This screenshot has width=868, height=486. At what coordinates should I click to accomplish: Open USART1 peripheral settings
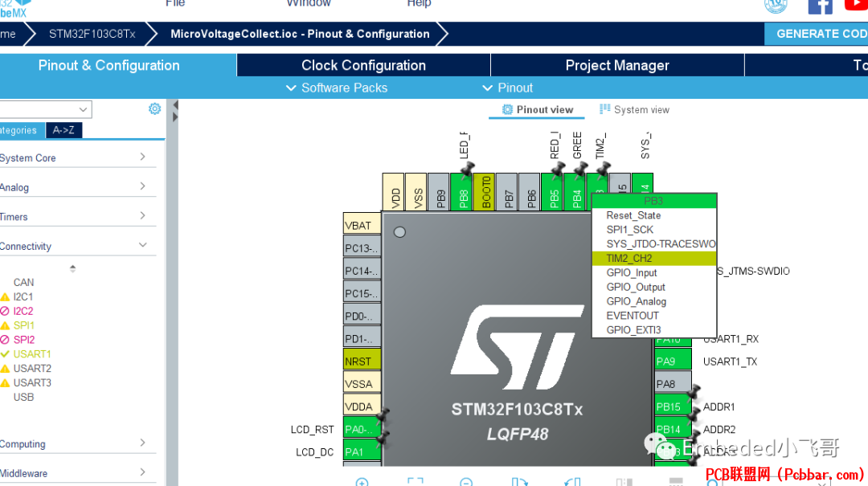(x=32, y=354)
